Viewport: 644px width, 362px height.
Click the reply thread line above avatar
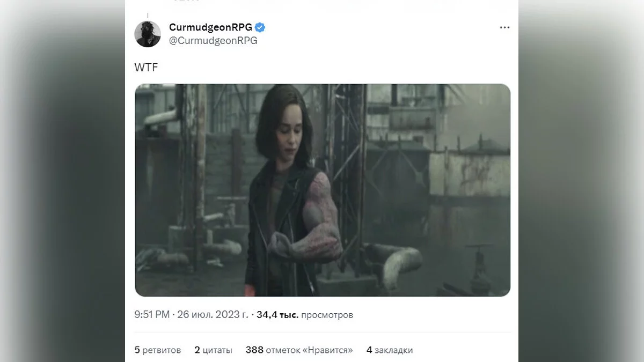click(x=148, y=16)
